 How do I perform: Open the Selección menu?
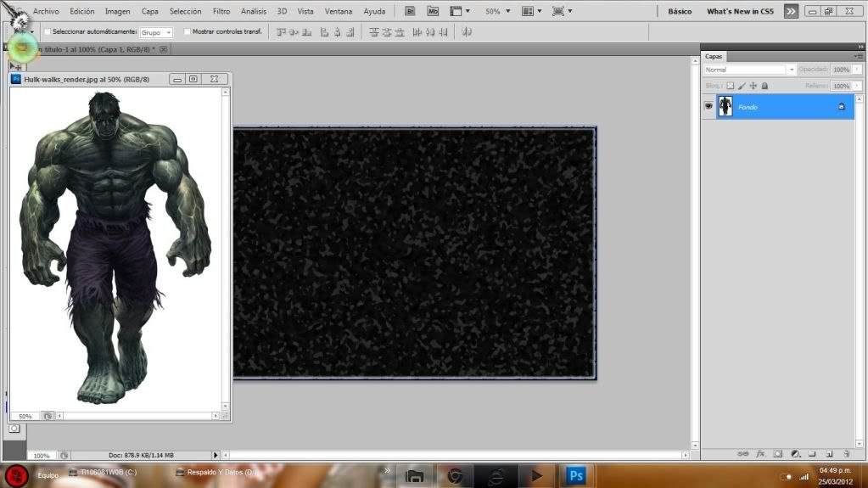tap(186, 11)
